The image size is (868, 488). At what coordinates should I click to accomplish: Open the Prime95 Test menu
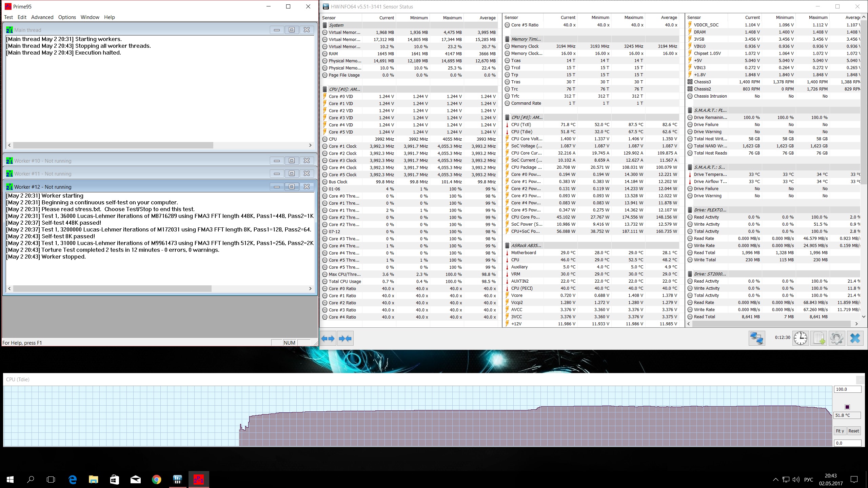pyautogui.click(x=8, y=17)
